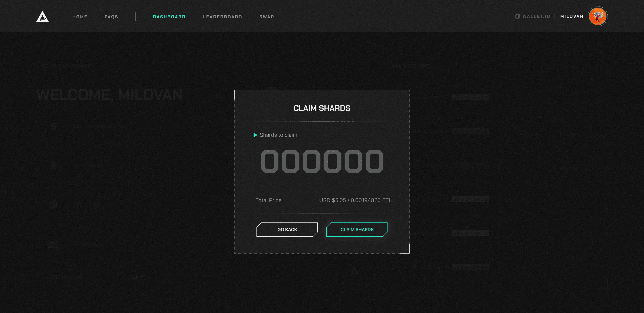This screenshot has width=644, height=313.
Task: Open the Swap page
Action: click(x=267, y=17)
